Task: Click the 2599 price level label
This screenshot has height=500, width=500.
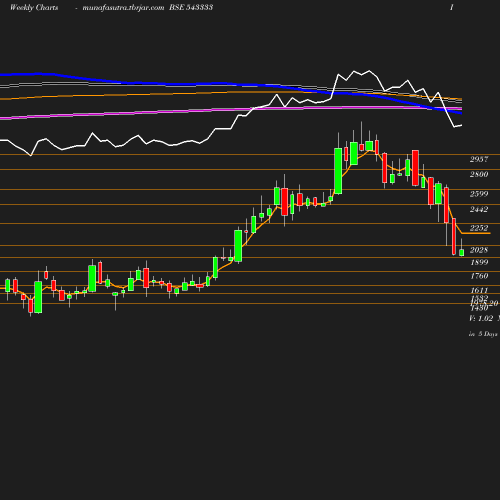Action: pyautogui.click(x=479, y=194)
